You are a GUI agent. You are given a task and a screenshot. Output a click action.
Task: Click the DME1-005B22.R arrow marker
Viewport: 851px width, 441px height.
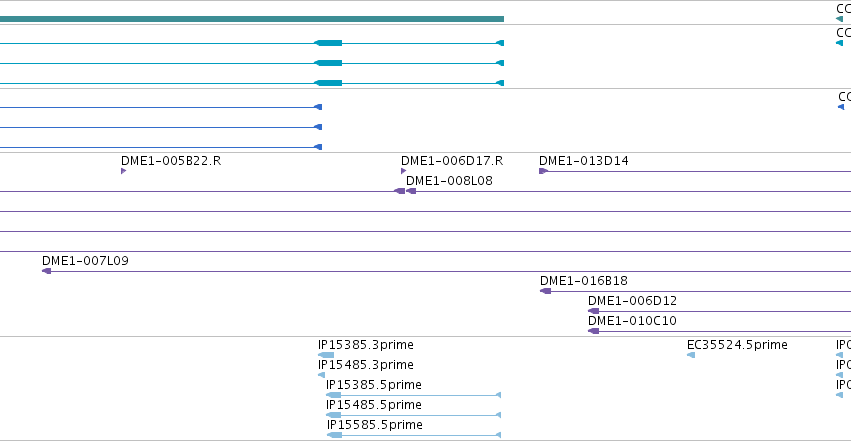click(x=124, y=171)
